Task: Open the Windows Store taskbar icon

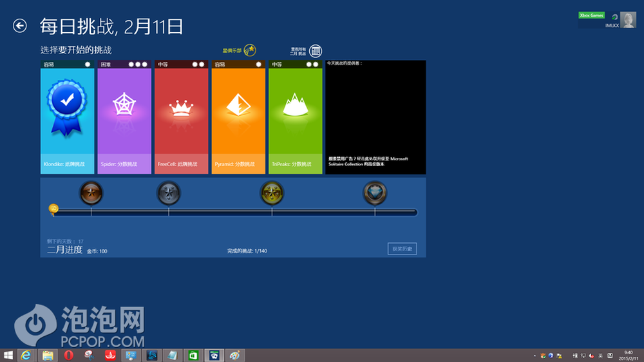Action: click(193, 356)
